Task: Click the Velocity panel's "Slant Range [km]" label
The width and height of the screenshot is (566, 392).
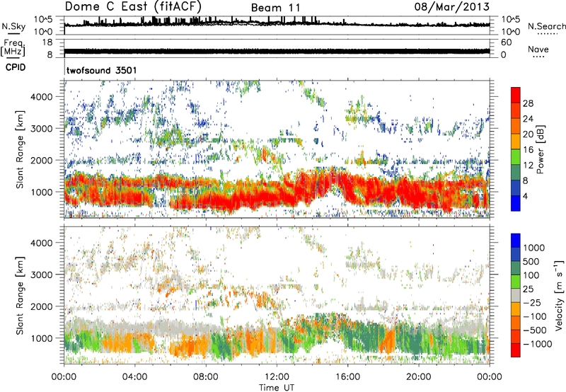Action: [x=20, y=295]
